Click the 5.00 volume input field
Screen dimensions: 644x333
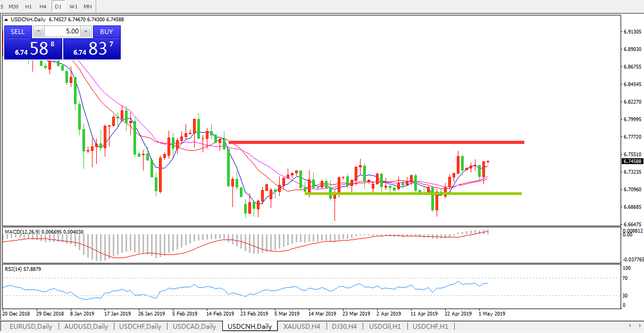(62, 32)
